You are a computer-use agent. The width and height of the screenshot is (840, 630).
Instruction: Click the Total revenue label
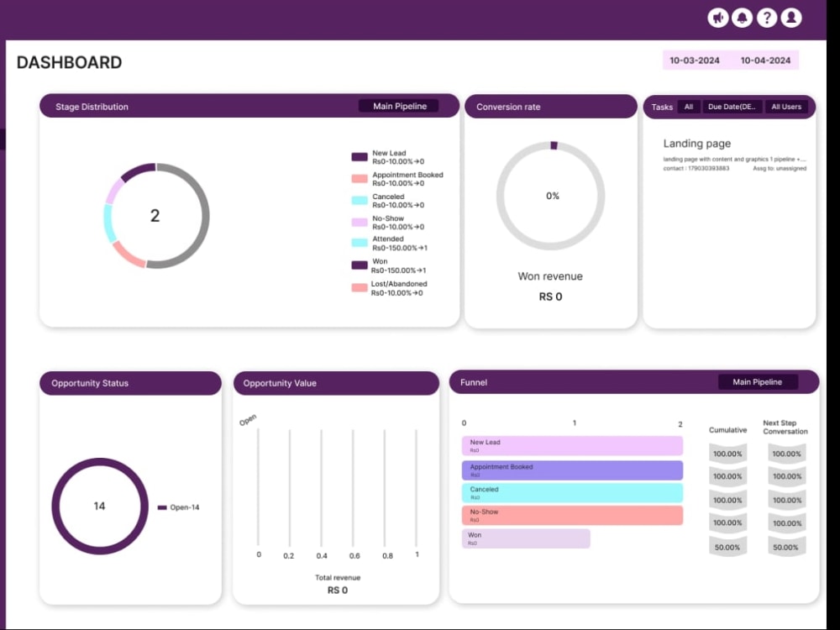338,578
